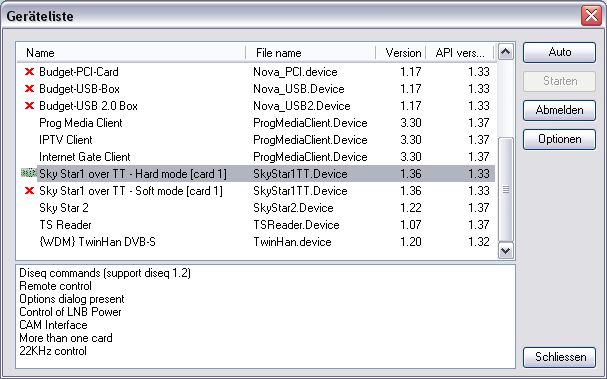Click the API version column header

pos(460,53)
